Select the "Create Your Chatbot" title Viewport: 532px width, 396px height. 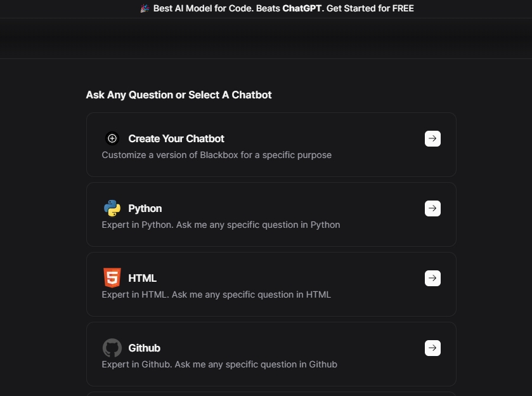click(x=176, y=138)
